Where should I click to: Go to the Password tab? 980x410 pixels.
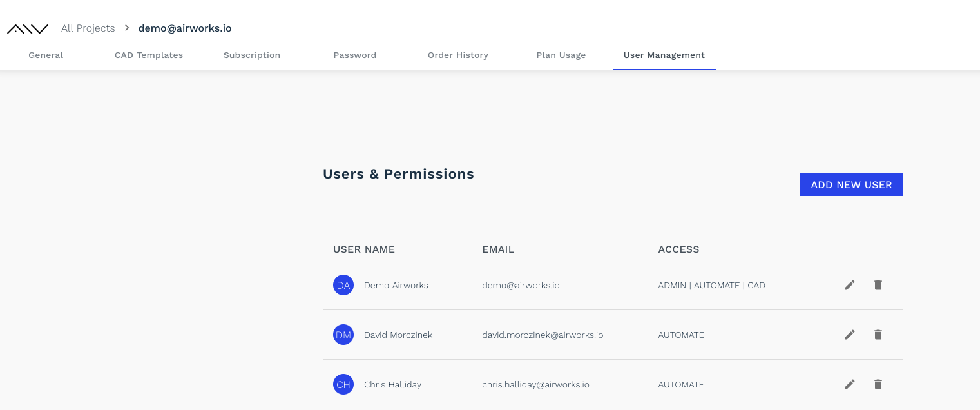coord(355,55)
